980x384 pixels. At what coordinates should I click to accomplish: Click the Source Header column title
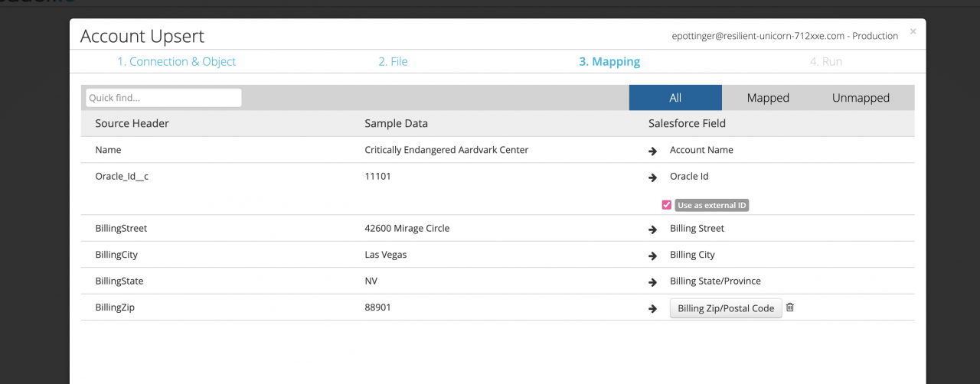tap(132, 123)
